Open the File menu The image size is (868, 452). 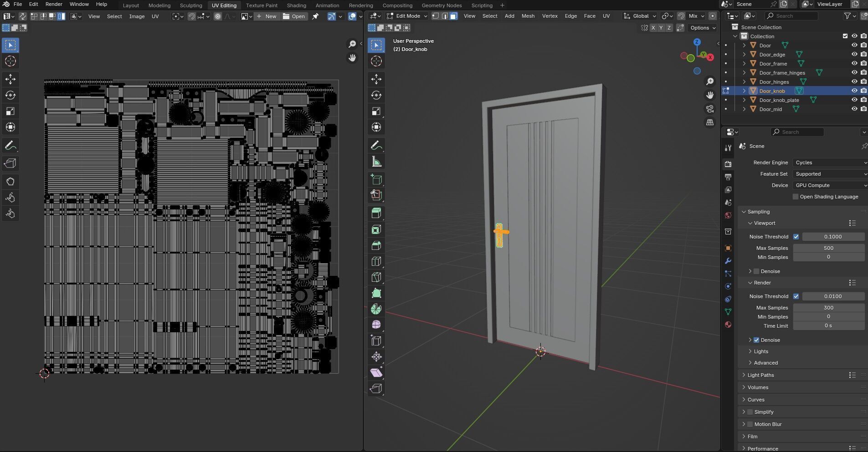(x=17, y=4)
